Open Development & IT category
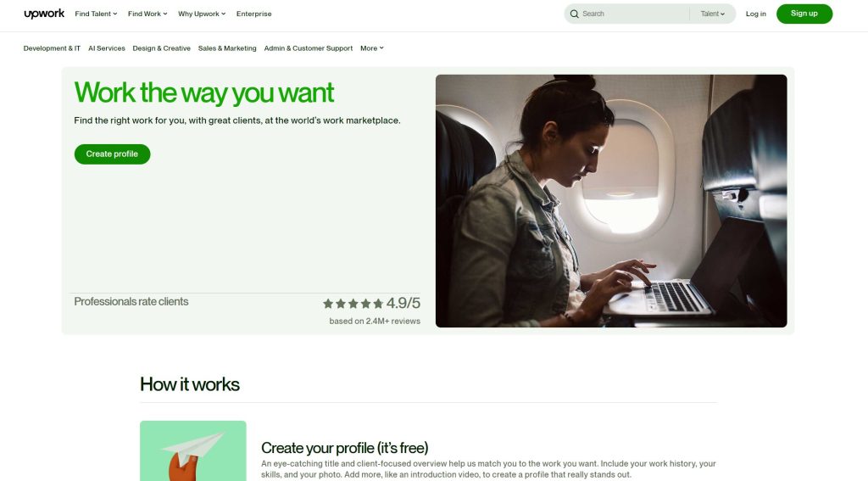Viewport: 868px width, 481px height. (x=52, y=48)
